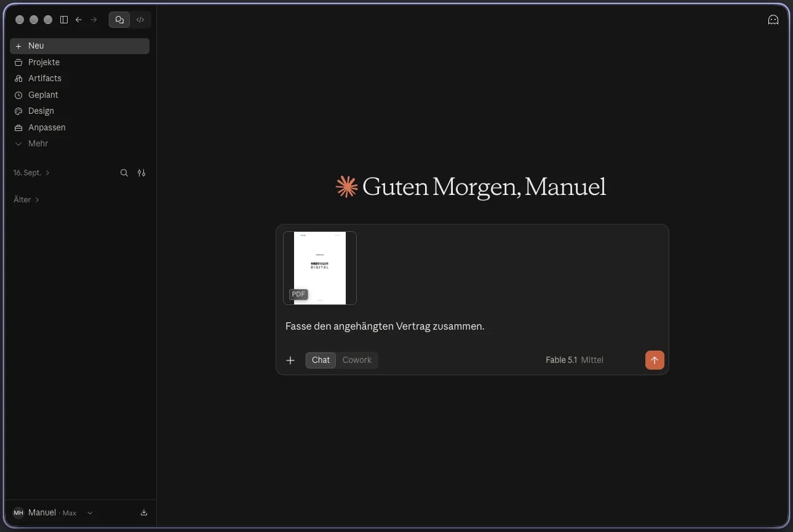Click the MH avatar icon
This screenshot has height=532, width=793.
pos(18,513)
